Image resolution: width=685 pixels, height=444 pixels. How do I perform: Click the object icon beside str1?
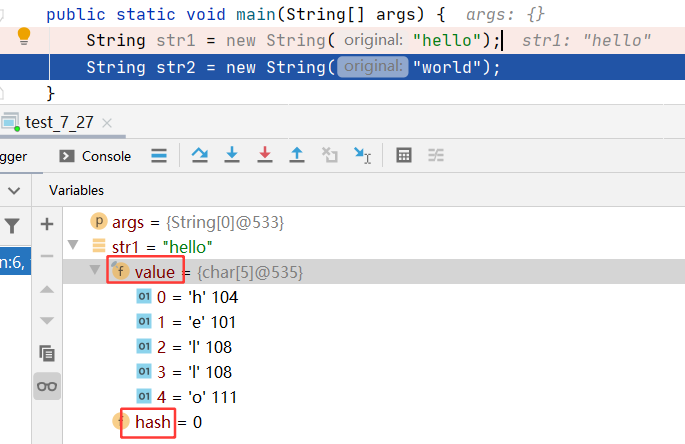pyautogui.click(x=99, y=246)
